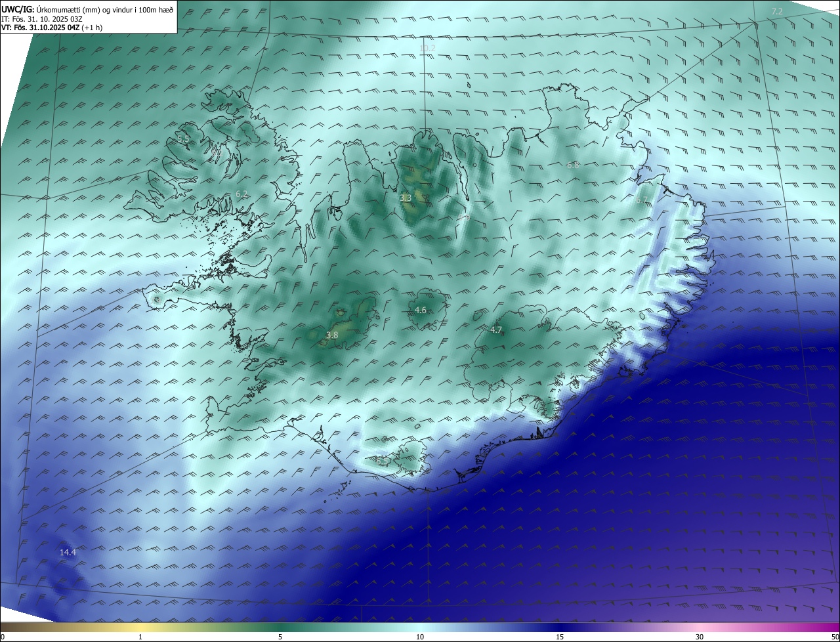Click the 15 tick label on the color scale
This screenshot has width=840, height=642.
560,637
